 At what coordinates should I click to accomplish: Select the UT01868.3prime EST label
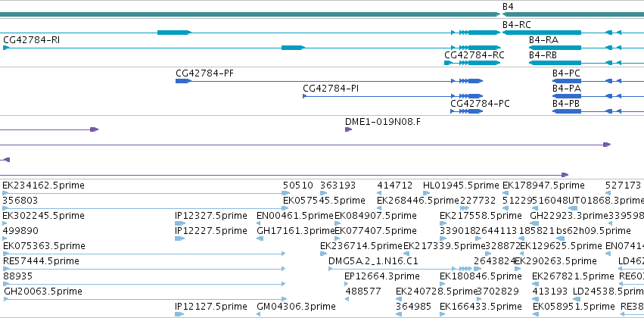[x=607, y=201]
